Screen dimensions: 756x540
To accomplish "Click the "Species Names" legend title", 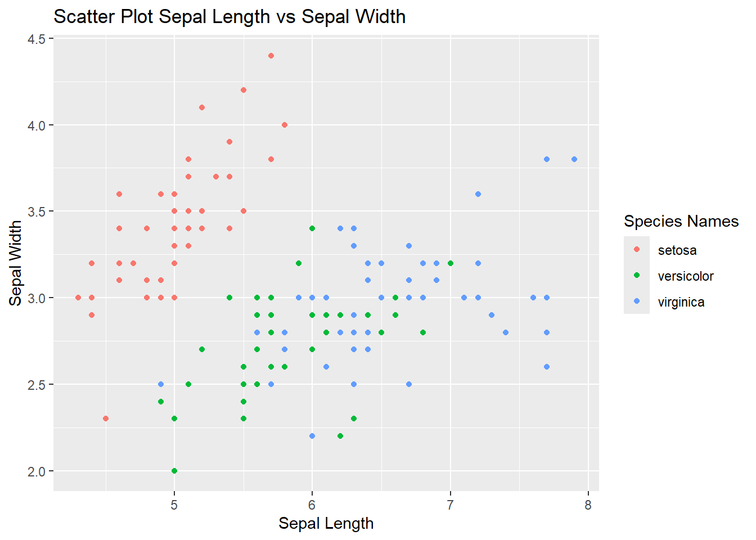I will tap(681, 222).
